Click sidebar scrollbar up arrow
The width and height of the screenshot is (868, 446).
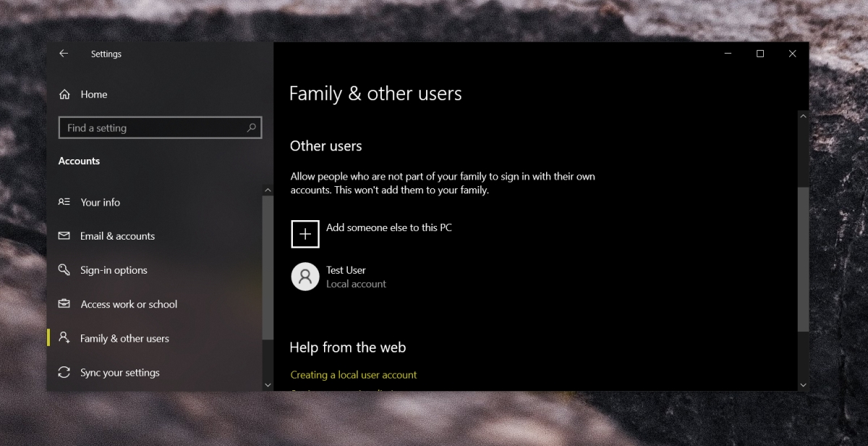point(268,190)
